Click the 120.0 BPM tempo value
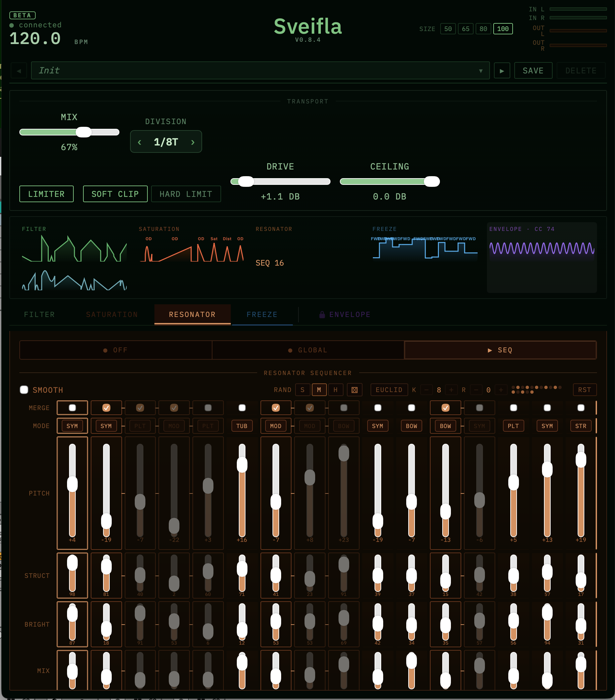The width and height of the screenshot is (615, 700). click(35, 38)
